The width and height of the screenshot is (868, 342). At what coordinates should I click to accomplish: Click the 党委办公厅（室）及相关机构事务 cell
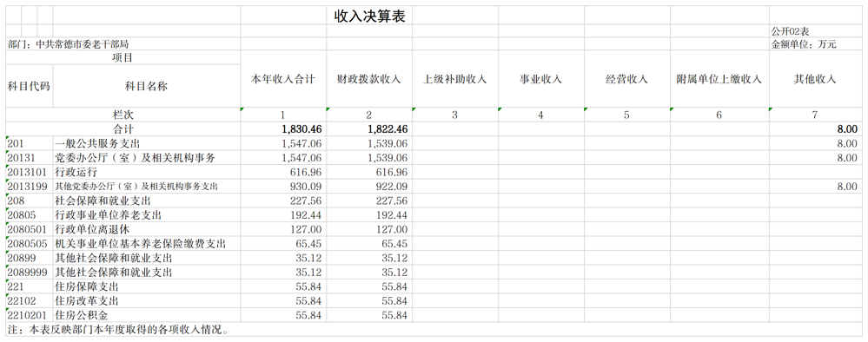(x=147, y=158)
